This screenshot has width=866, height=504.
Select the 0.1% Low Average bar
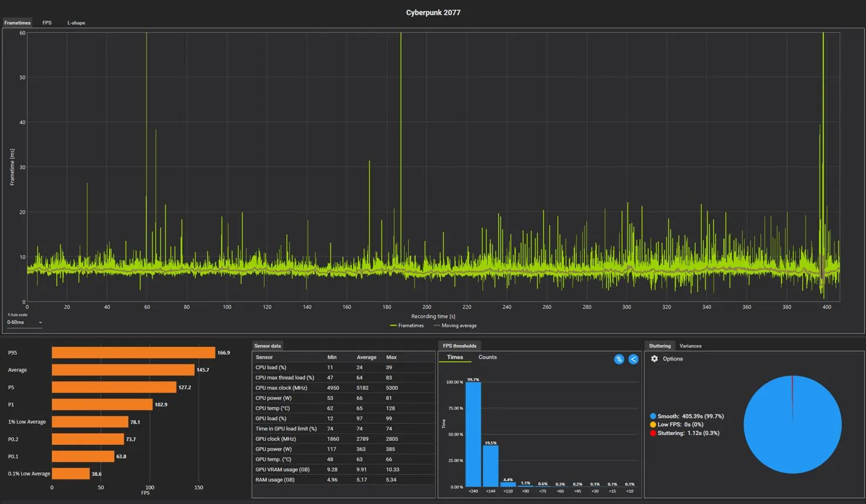tap(71, 474)
